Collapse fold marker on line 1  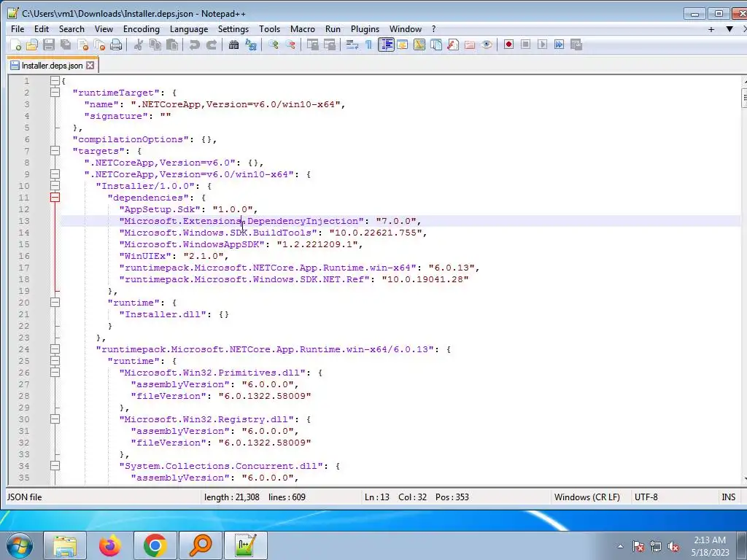55,81
